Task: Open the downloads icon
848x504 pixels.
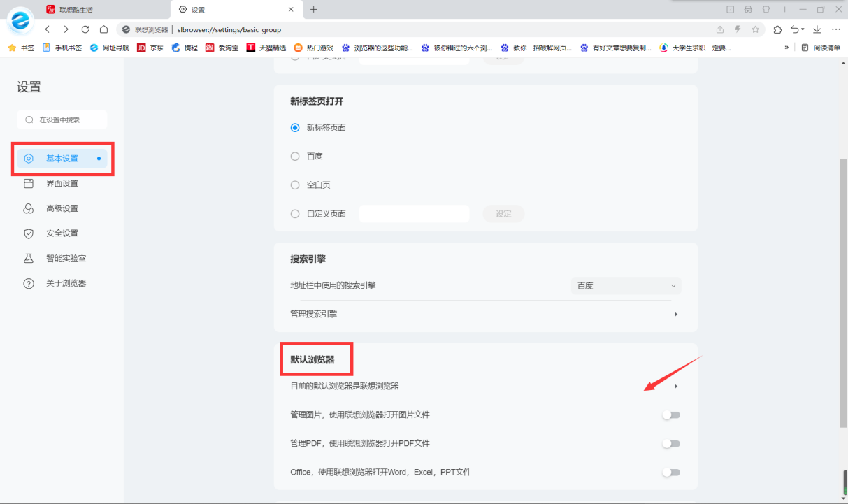Action: point(817,29)
